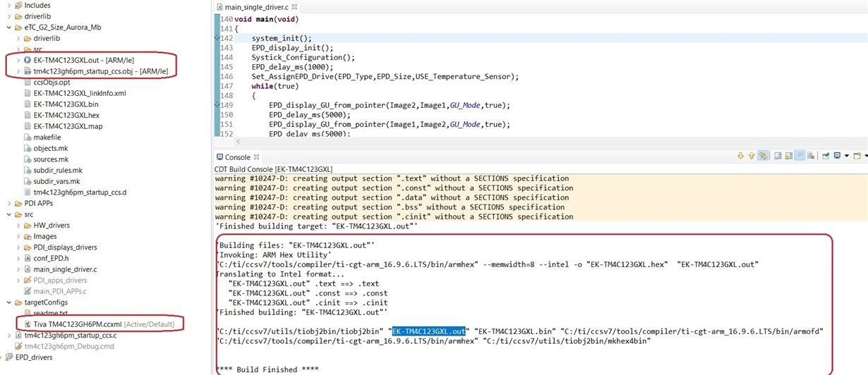The image size is (868, 375).
Task: Select EK-TM4C123GXL_linkInfo.xml file
Action: point(80,93)
